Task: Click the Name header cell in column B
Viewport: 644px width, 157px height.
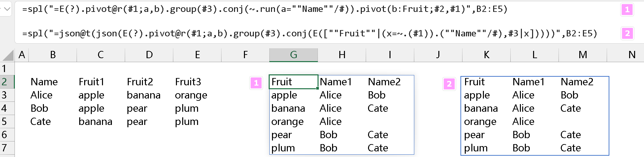Action: coord(44,82)
